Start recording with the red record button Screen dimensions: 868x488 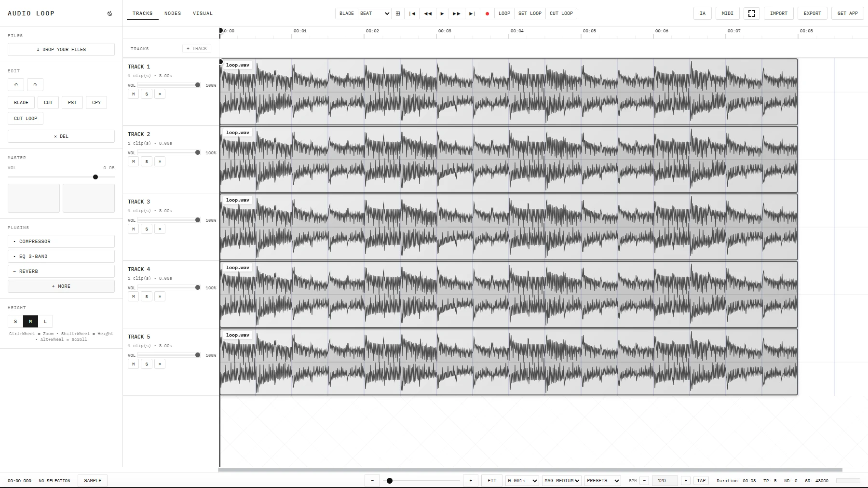point(488,14)
